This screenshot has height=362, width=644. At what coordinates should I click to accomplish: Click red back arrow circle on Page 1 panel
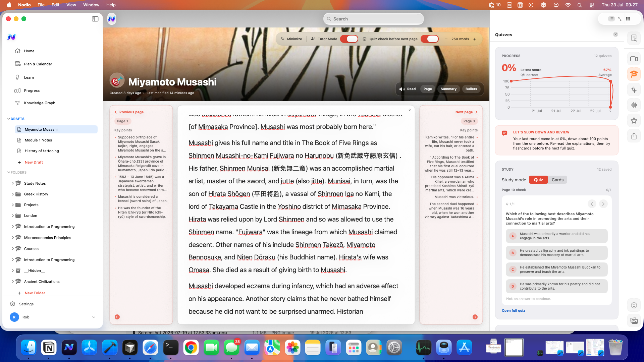click(x=117, y=317)
